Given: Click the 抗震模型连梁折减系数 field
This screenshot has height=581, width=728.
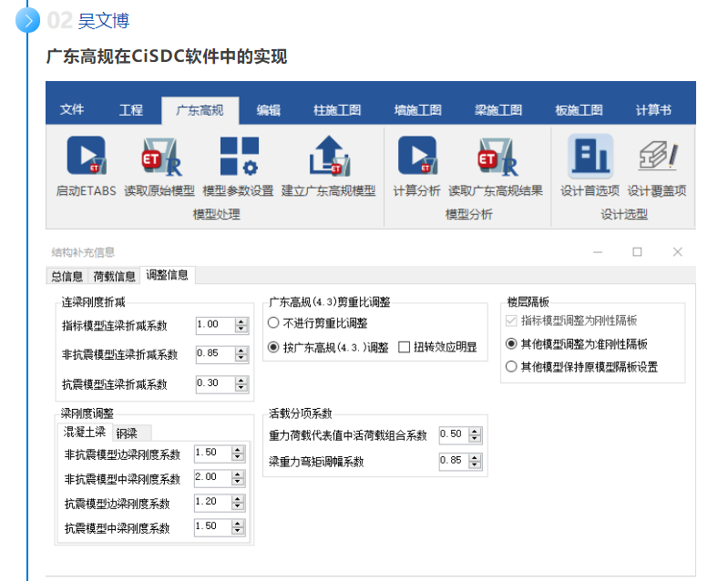Looking at the screenshot, I should tap(214, 383).
